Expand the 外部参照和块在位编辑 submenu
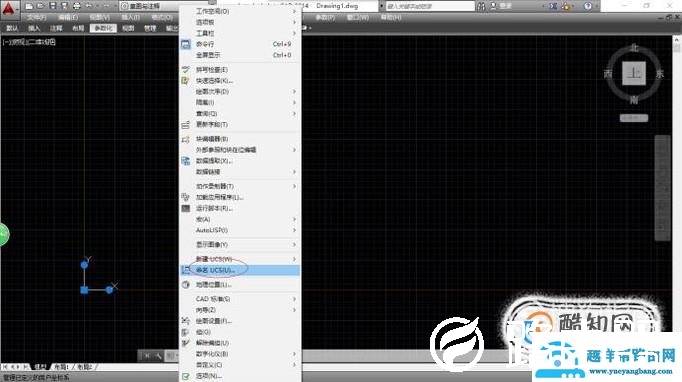This screenshot has width=682, height=382. [240, 150]
